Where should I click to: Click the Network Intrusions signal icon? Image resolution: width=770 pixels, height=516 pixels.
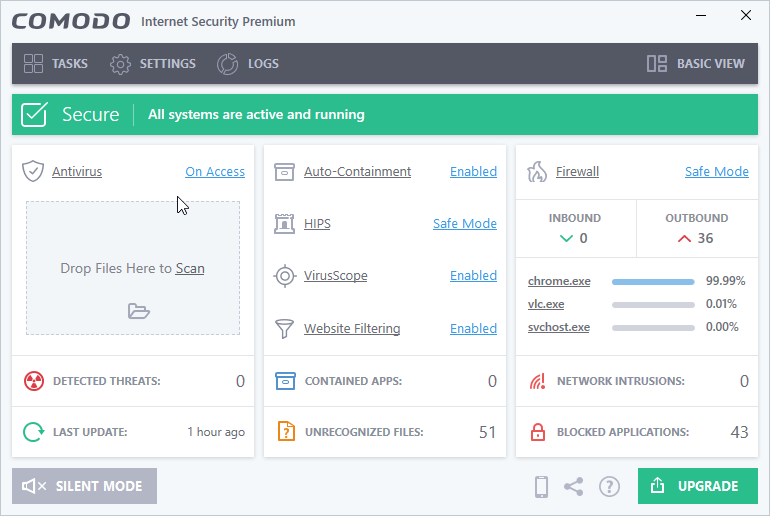[537, 381]
